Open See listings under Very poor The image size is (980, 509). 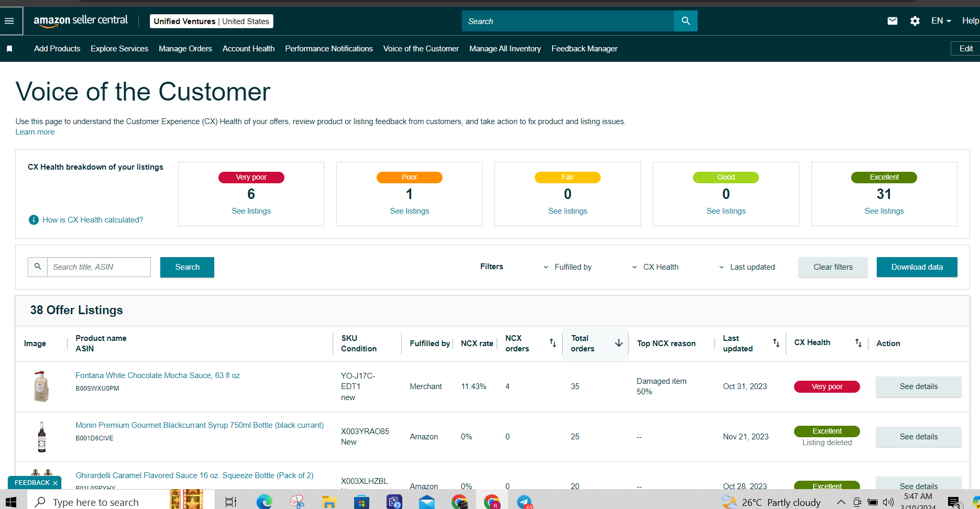(251, 211)
